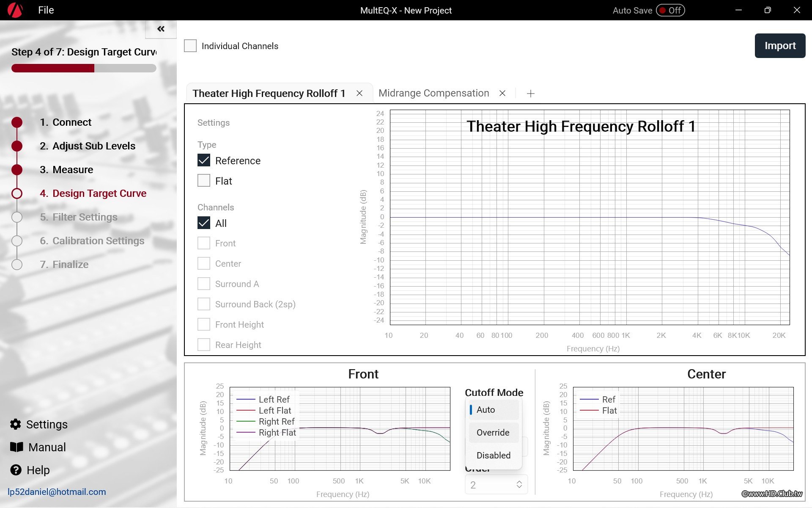Select Override in Cutoff Mode dropdown
The width and height of the screenshot is (812, 508).
tap(493, 433)
